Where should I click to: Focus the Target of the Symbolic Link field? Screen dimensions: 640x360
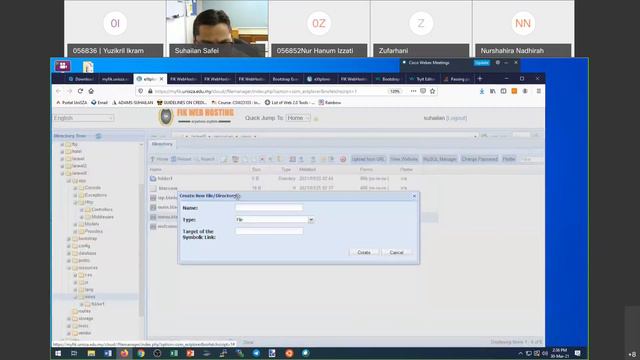point(269,231)
